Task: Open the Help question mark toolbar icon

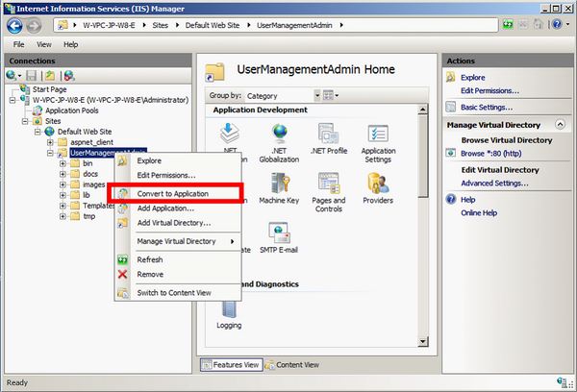Action: pyautogui.click(x=557, y=25)
